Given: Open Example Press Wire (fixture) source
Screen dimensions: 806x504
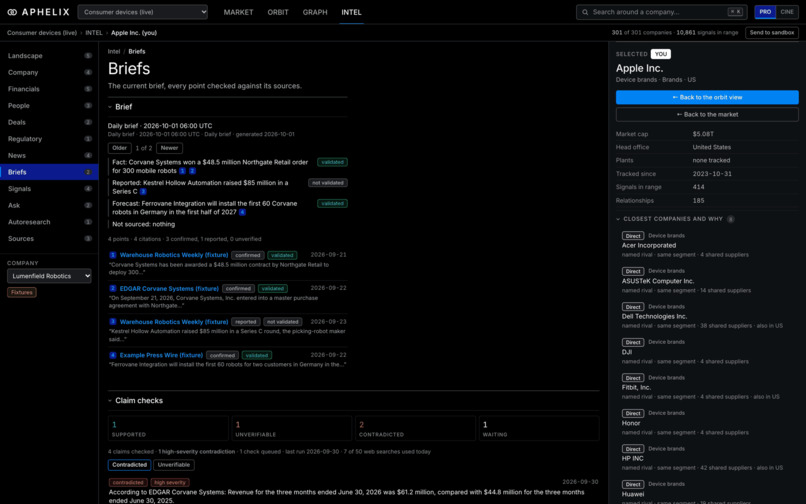Looking at the screenshot, I should [x=161, y=355].
